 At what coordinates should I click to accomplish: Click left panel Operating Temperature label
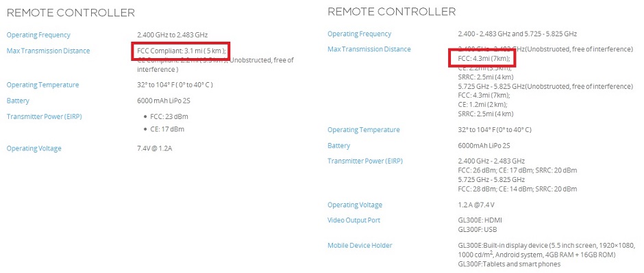coord(42,85)
